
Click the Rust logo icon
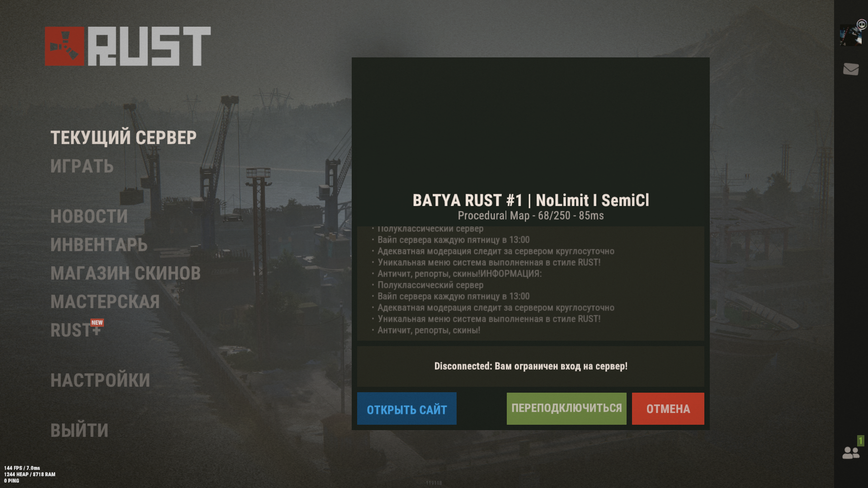pos(65,47)
